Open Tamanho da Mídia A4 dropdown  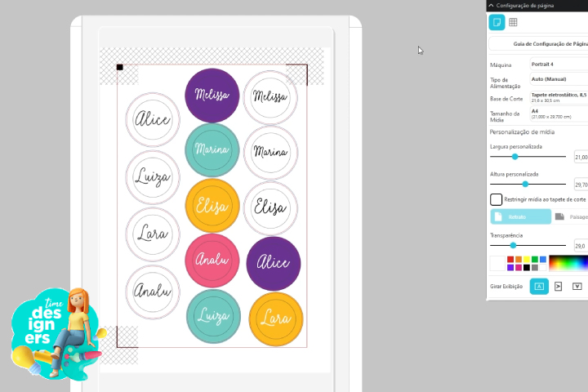point(558,114)
